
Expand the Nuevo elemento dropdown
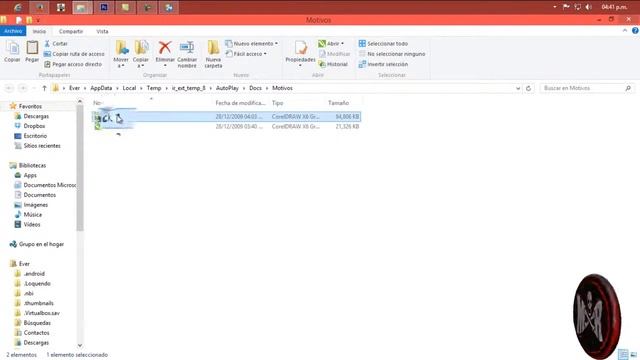276,43
